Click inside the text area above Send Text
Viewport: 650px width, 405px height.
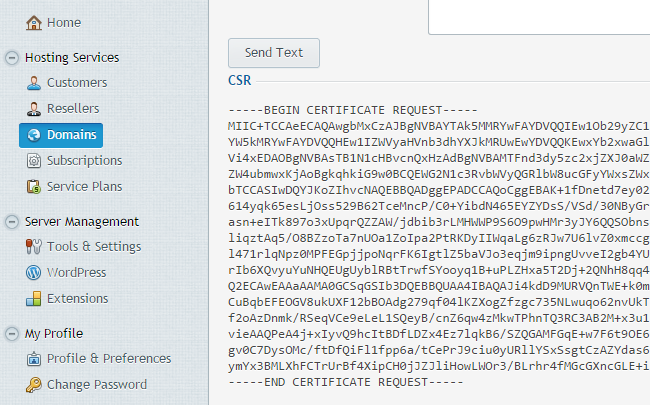tap(539, 17)
